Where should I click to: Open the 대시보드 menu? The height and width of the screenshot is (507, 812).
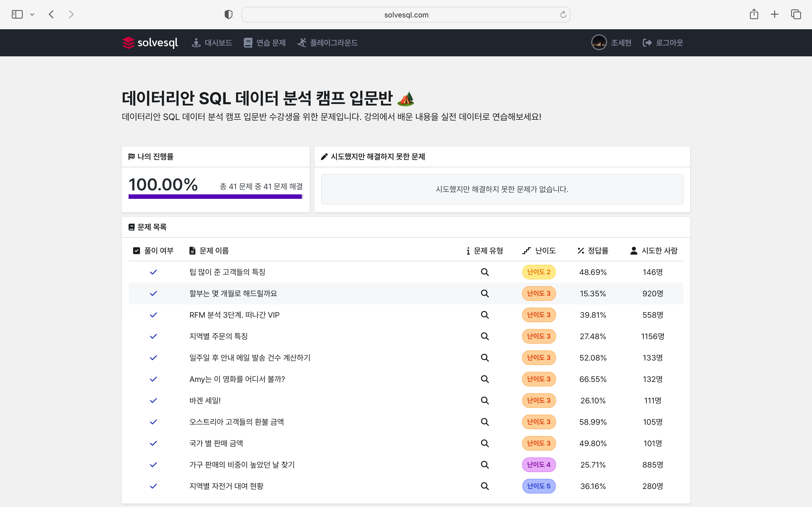pos(212,43)
